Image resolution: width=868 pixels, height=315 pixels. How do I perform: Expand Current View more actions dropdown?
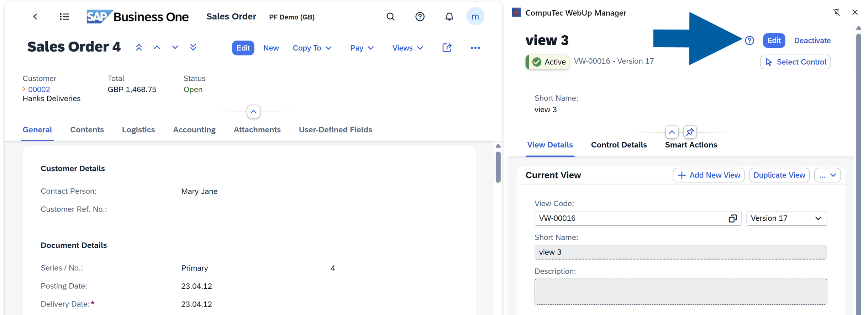[x=827, y=175]
